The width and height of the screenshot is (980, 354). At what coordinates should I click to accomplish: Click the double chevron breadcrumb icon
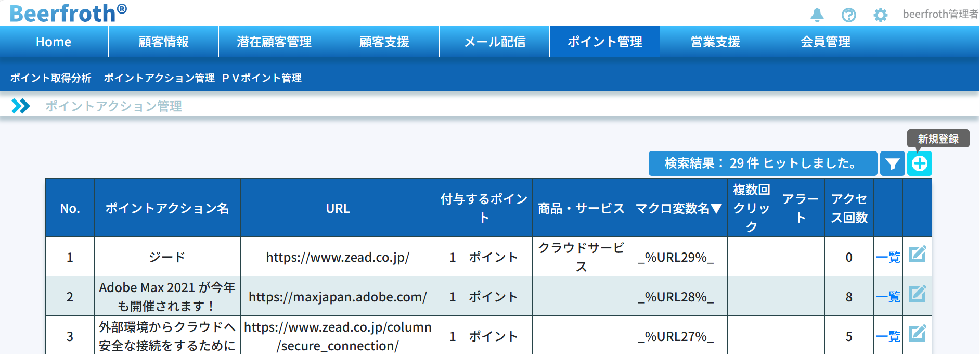[21, 106]
